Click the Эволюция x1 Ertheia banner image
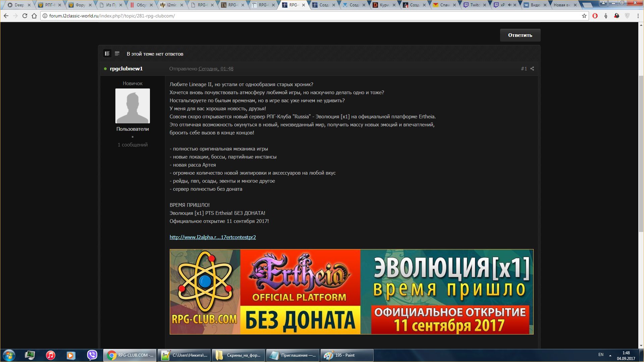 tap(352, 292)
